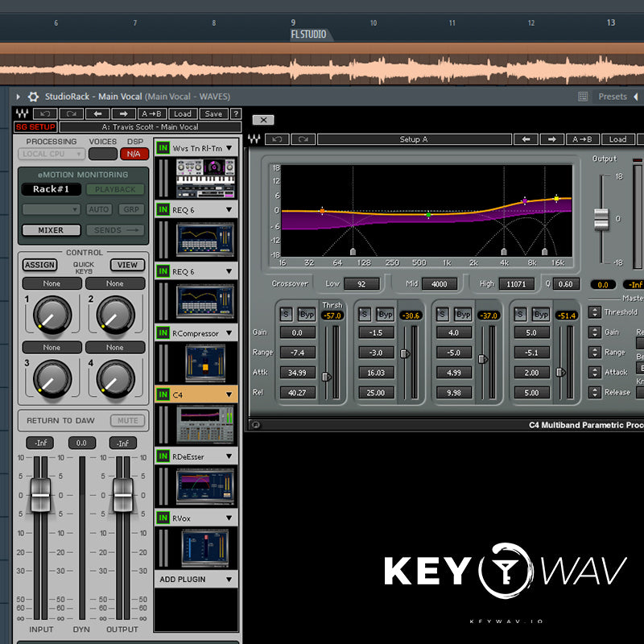The width and height of the screenshot is (644, 644).
Task: Click the Master Range up/down stepper
Action: coord(595,352)
